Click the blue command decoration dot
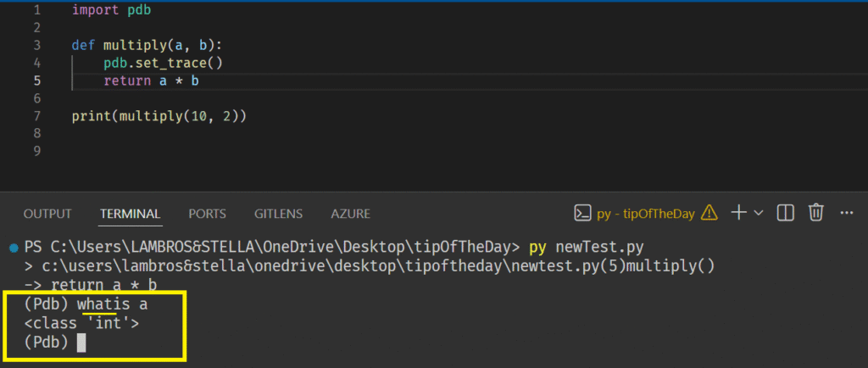 [x=13, y=248]
